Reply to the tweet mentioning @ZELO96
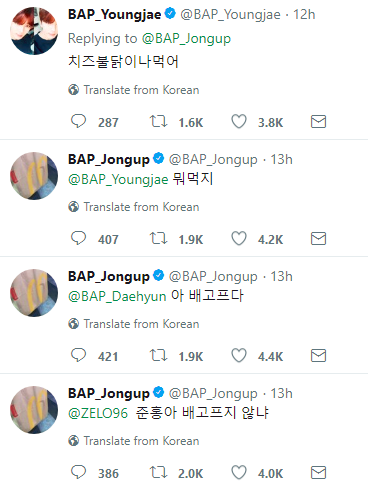Viewport: 368px width, 485px height. coord(79,472)
